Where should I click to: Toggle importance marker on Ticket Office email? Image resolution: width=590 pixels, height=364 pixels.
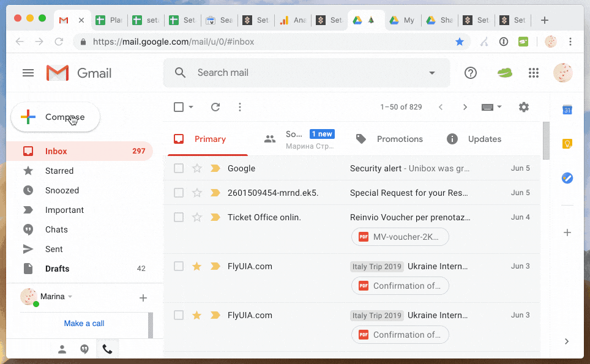tap(215, 217)
